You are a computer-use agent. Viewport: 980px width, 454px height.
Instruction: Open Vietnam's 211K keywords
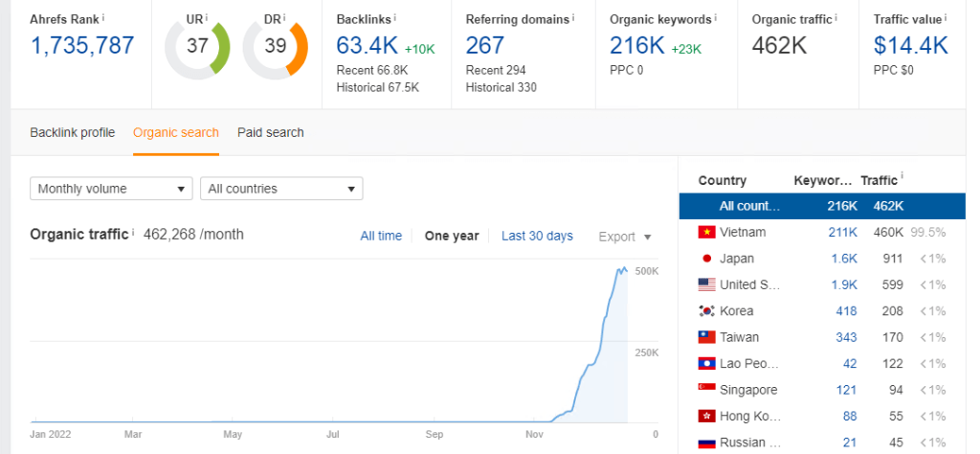pos(842,232)
